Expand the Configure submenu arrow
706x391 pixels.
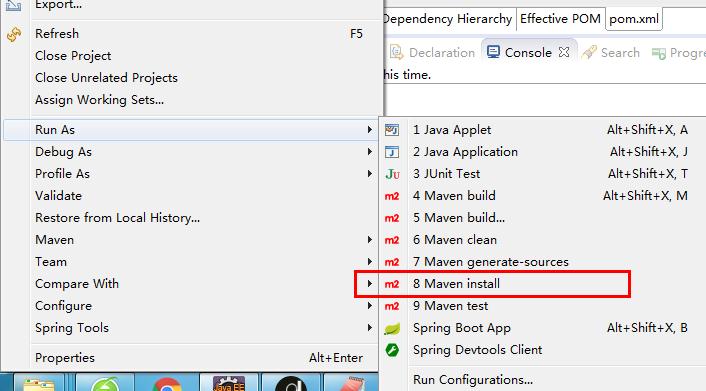pyautogui.click(x=370, y=306)
